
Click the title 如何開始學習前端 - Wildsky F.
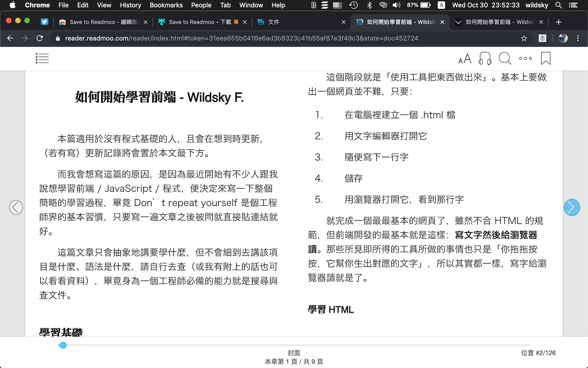coord(159,98)
